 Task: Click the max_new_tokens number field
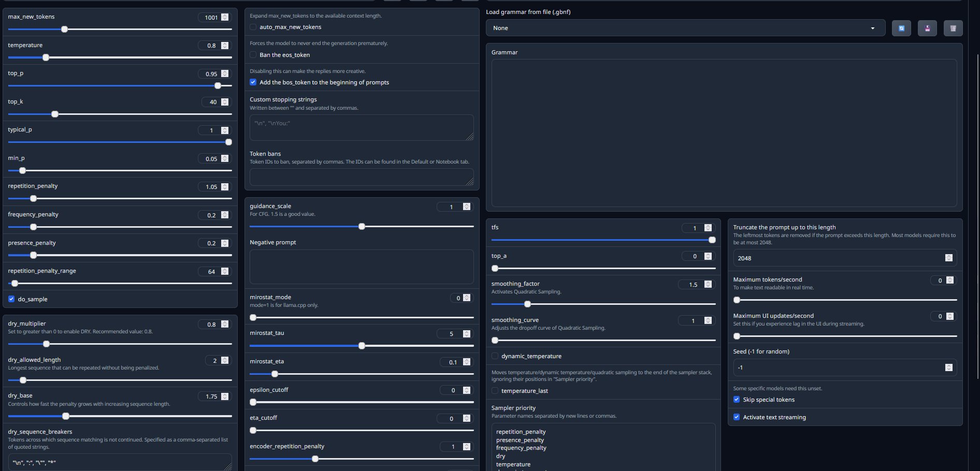pyautogui.click(x=211, y=18)
